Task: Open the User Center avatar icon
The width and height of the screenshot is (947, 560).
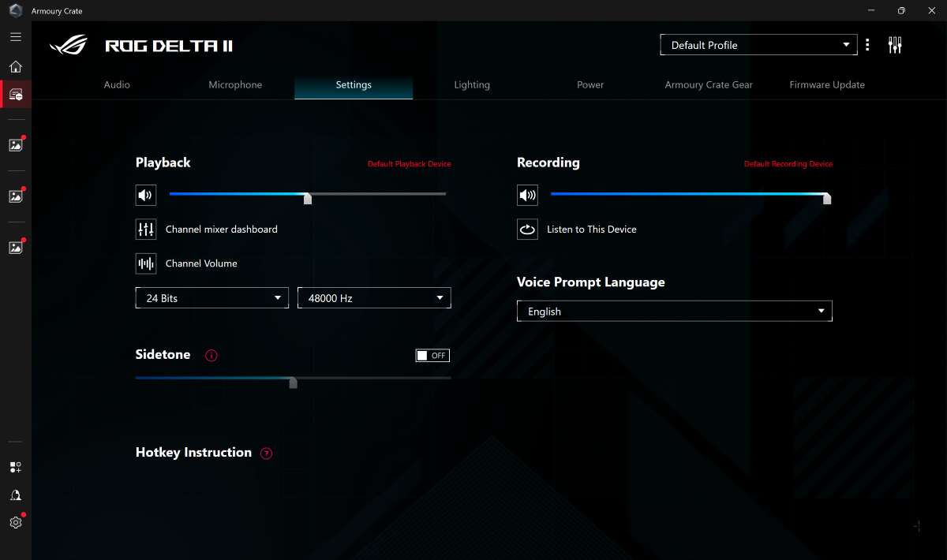Action: click(16, 495)
